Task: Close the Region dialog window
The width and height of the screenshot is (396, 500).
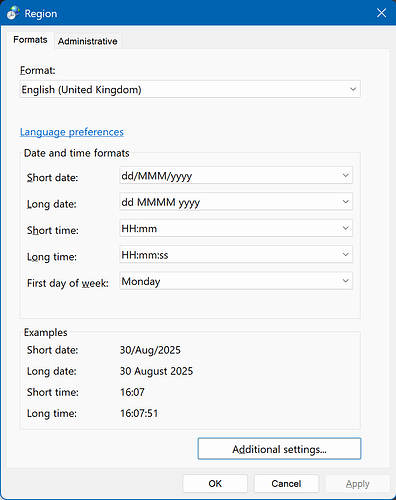Action: click(x=381, y=13)
